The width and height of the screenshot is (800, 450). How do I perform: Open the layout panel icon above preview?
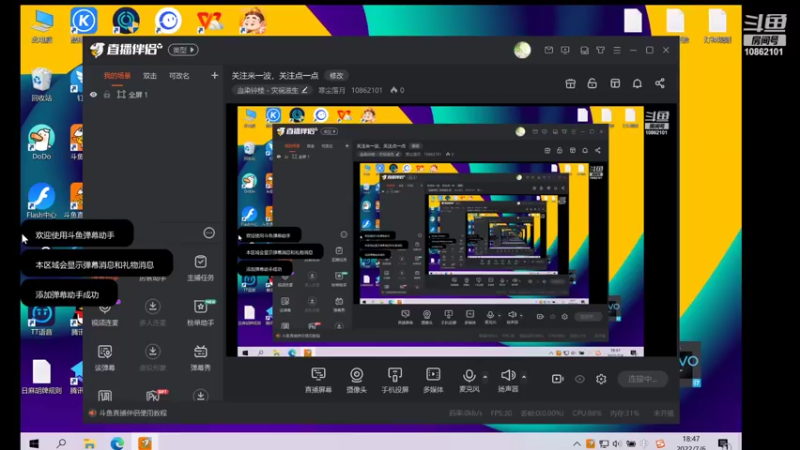(615, 83)
